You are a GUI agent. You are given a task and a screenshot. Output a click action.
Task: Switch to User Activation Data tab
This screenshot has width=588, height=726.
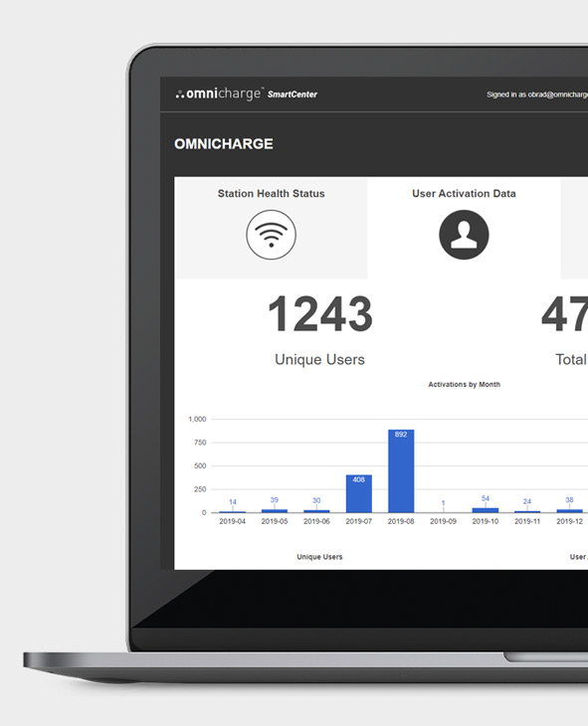pos(464,228)
